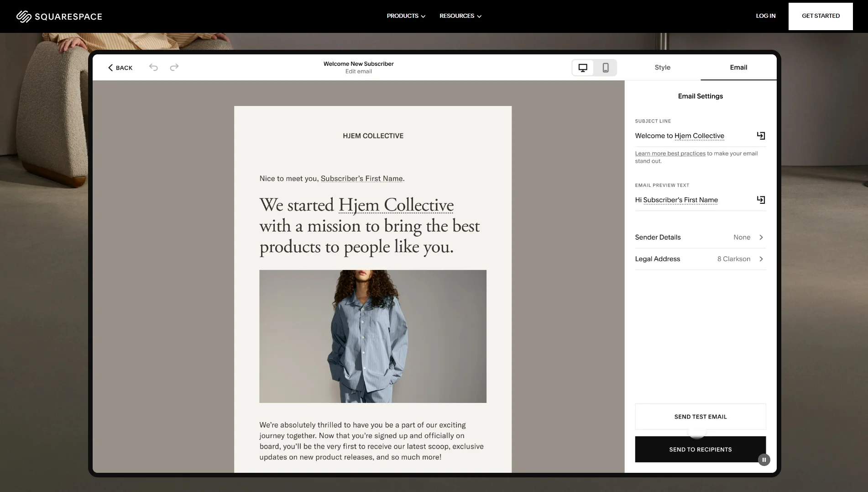Go back using the Back button
868x492 pixels.
[x=120, y=68]
